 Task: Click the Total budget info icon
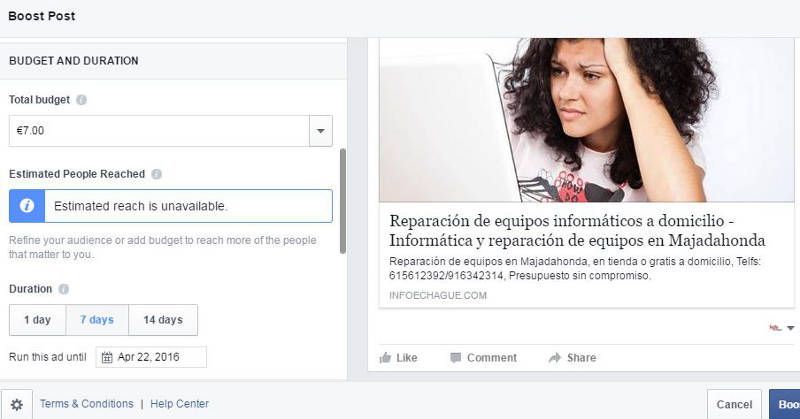coord(81,100)
